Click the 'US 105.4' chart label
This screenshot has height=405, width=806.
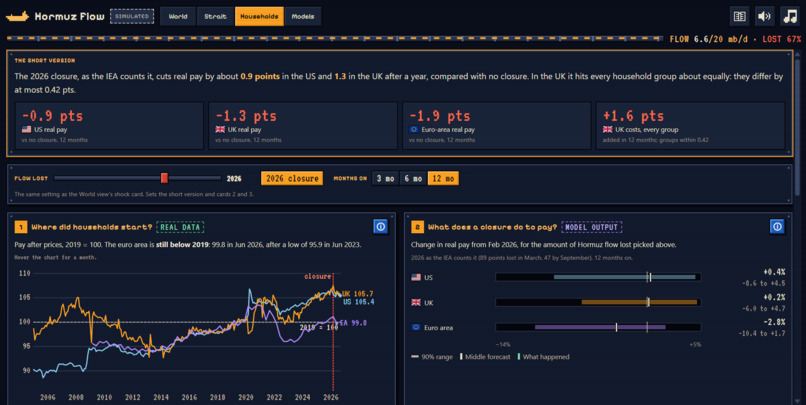(359, 302)
